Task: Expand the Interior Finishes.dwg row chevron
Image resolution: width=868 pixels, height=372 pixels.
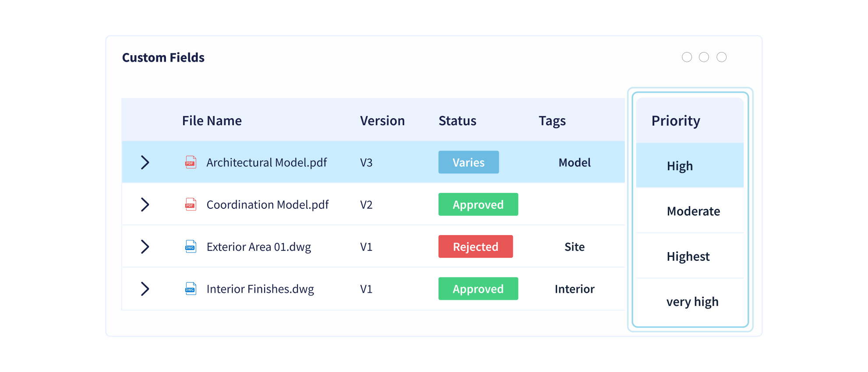Action: click(145, 288)
